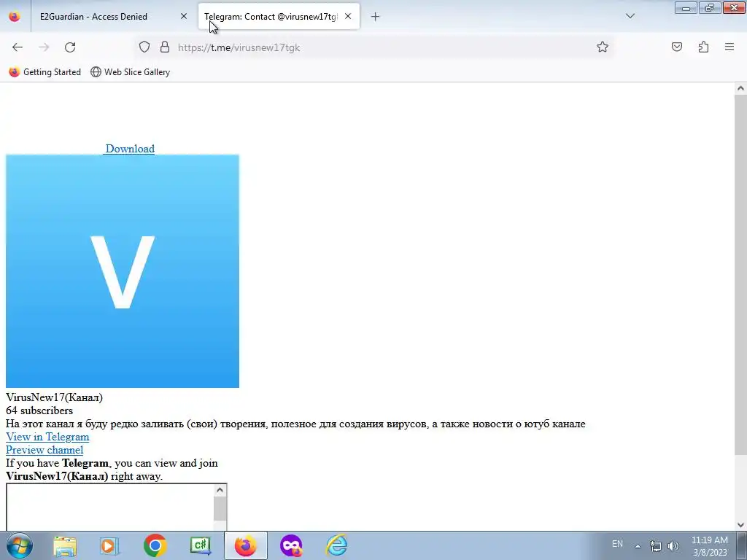Show hidden system tray icons
Screen dimensions: 747x560
click(638, 546)
